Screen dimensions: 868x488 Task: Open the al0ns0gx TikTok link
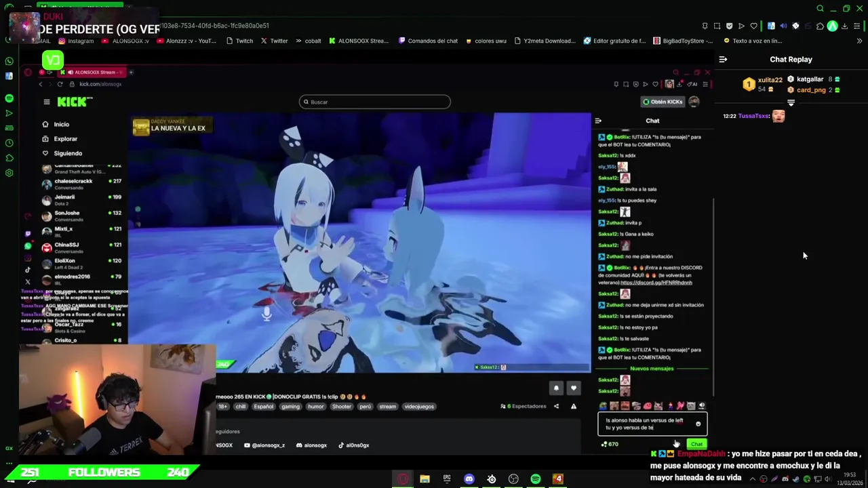tap(354, 445)
